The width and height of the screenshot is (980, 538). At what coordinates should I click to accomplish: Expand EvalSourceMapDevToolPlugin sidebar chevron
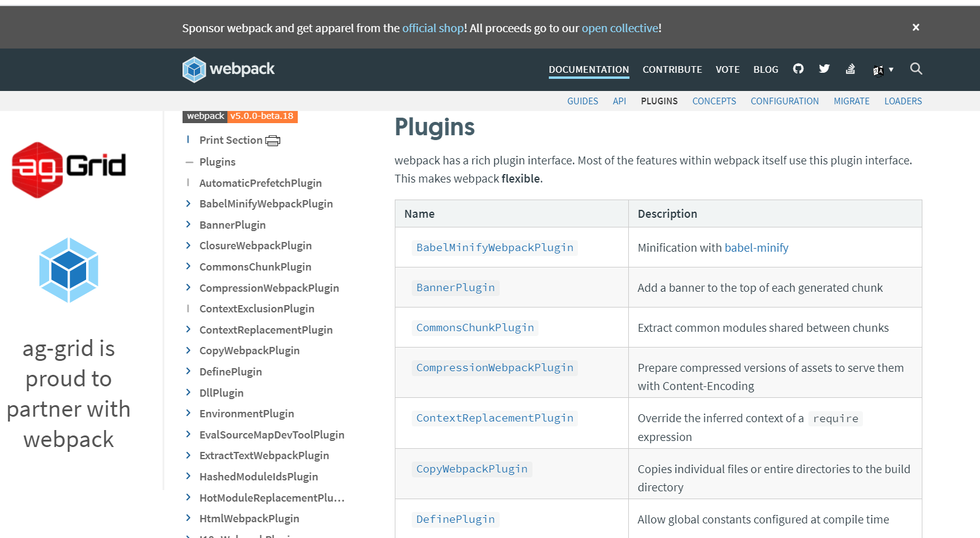click(188, 434)
